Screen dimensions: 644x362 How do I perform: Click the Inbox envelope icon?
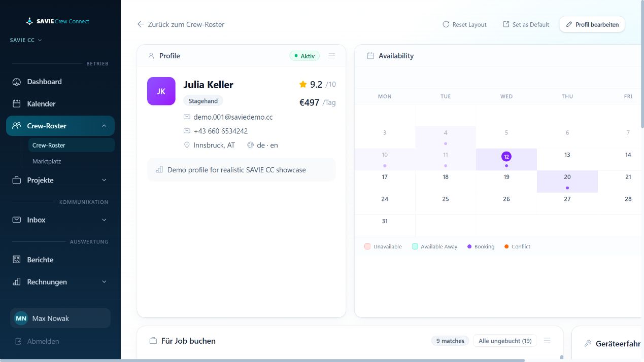pyautogui.click(x=17, y=220)
